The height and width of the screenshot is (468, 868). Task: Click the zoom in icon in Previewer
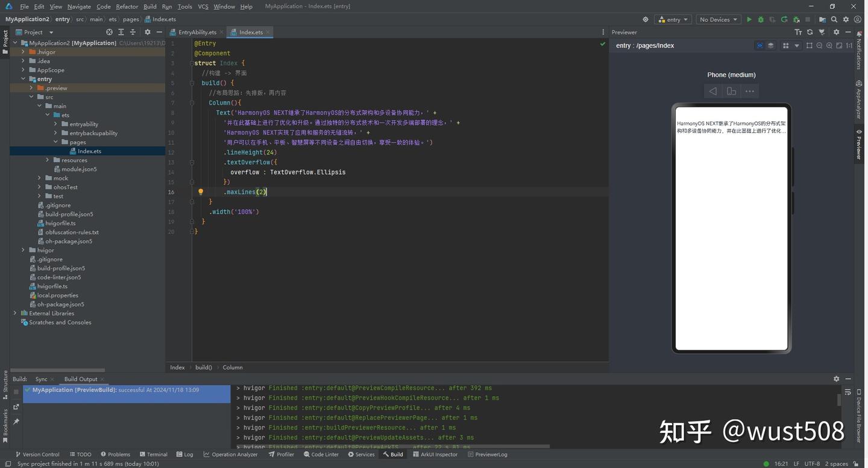tap(829, 46)
